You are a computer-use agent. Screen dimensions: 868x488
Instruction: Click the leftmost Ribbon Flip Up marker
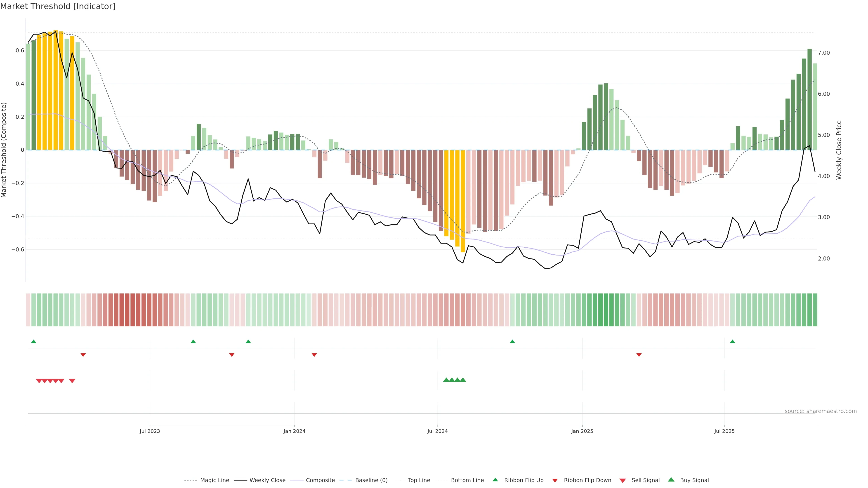[33, 342]
